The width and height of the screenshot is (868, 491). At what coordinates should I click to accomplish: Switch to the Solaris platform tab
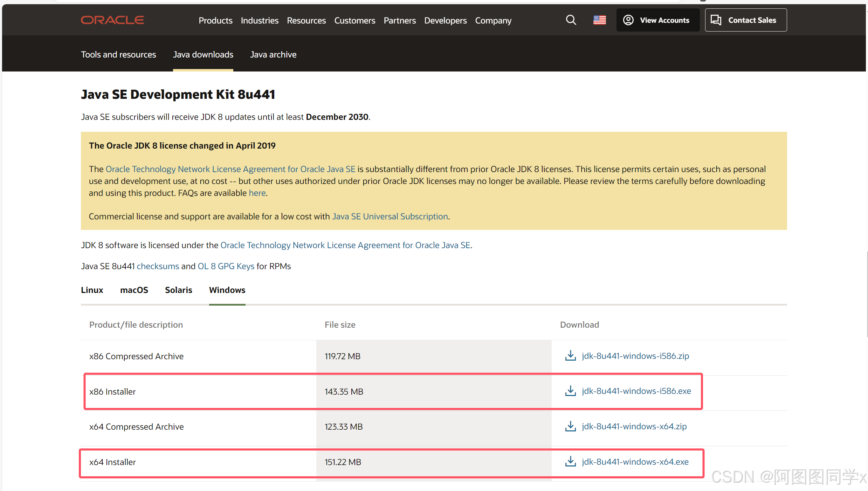point(178,290)
